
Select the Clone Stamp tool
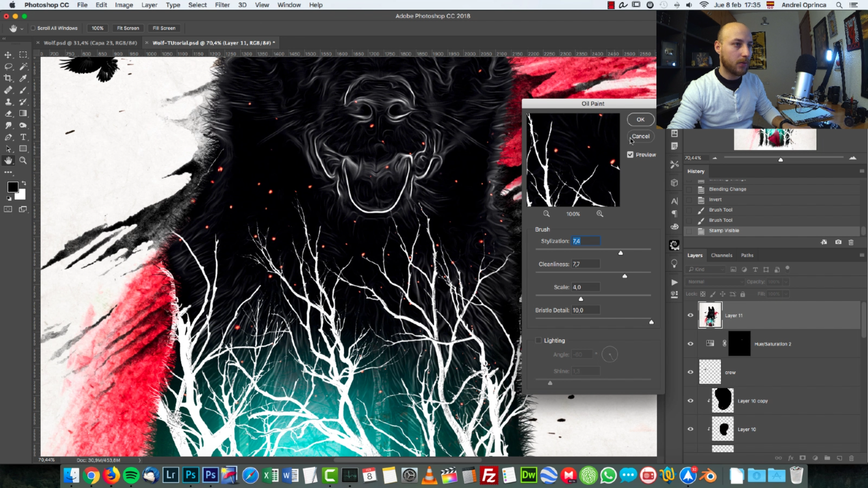tap(8, 102)
